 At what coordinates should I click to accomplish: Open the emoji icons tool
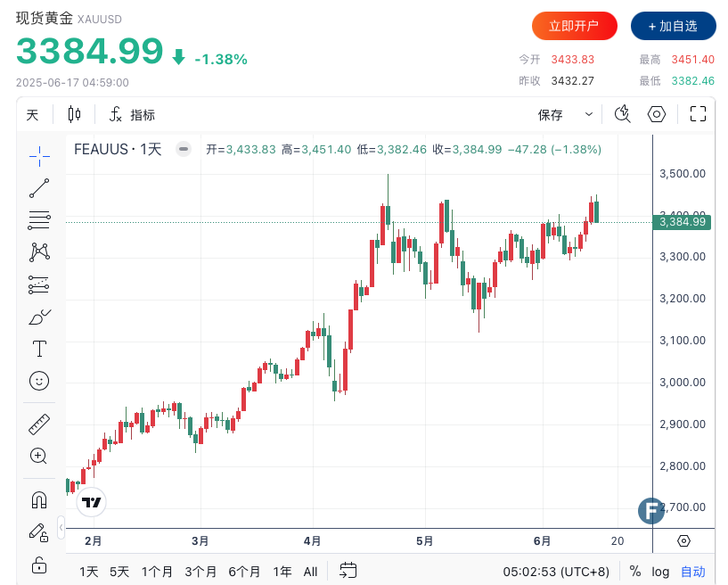pyautogui.click(x=39, y=381)
